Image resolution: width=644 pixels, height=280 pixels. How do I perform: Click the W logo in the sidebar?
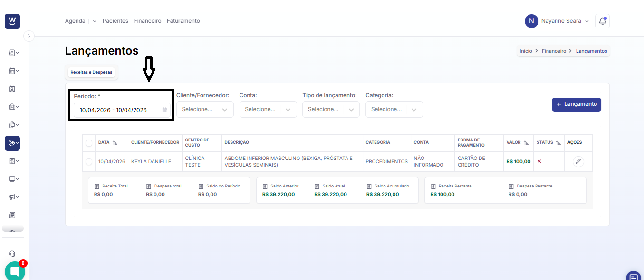(x=12, y=21)
